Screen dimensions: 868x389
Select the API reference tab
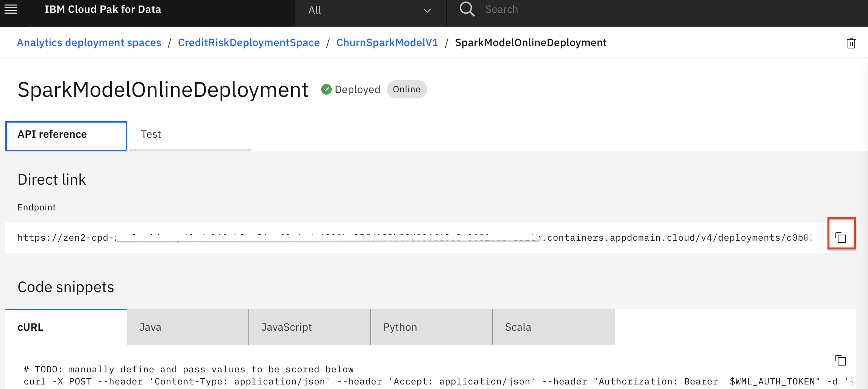(66, 136)
